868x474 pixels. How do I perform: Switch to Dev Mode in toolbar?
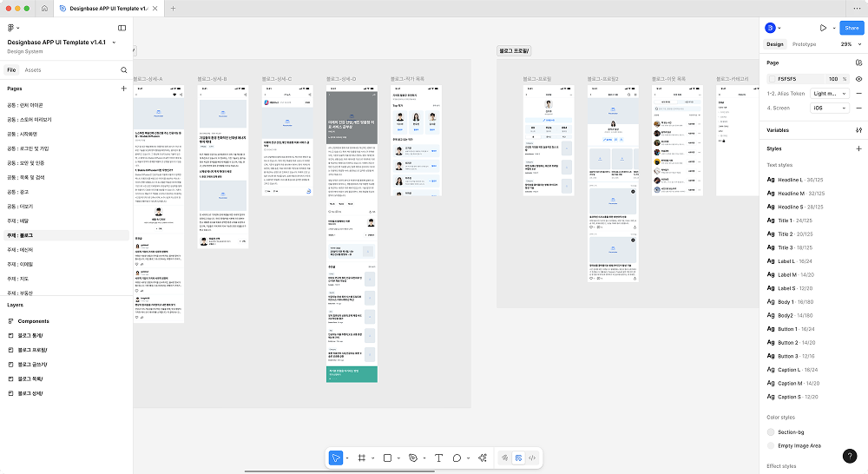click(533, 458)
